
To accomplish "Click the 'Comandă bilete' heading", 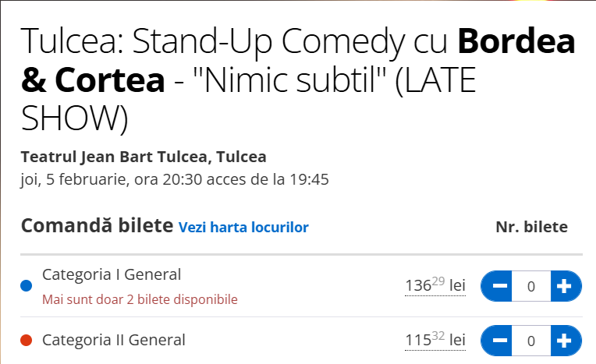I will click(97, 227).
